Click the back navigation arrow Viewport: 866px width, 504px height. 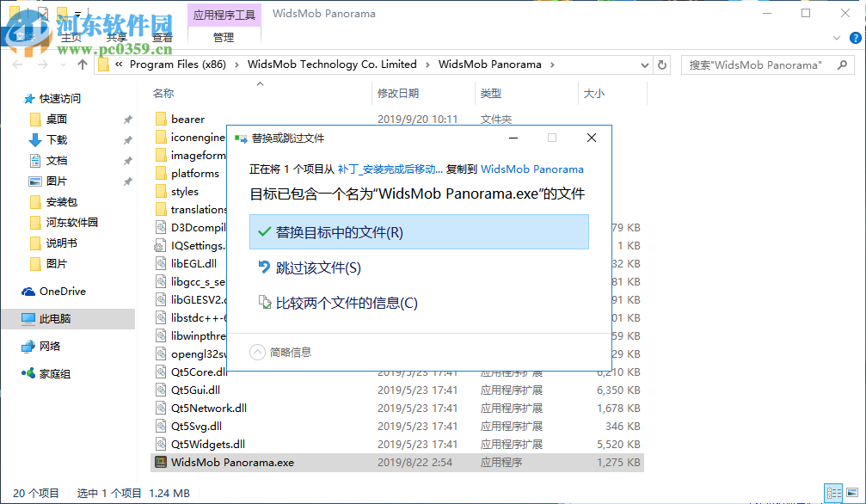[x=17, y=65]
